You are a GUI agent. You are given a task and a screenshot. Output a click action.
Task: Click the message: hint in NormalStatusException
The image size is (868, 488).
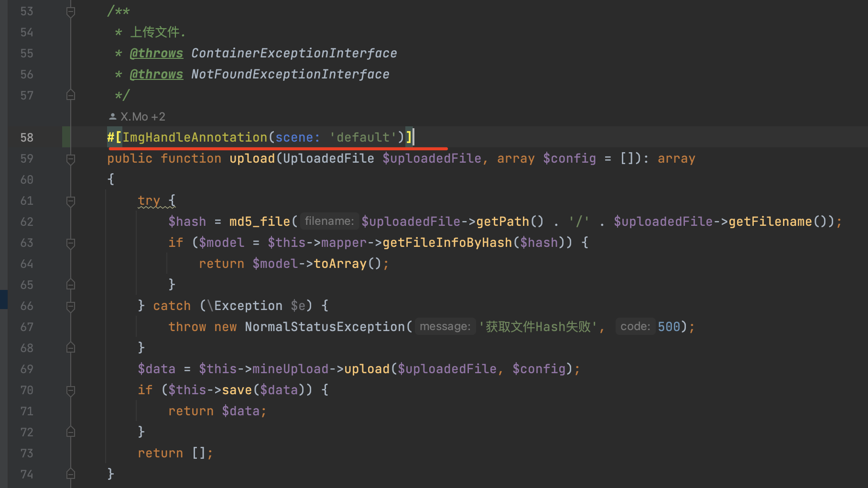[445, 326]
